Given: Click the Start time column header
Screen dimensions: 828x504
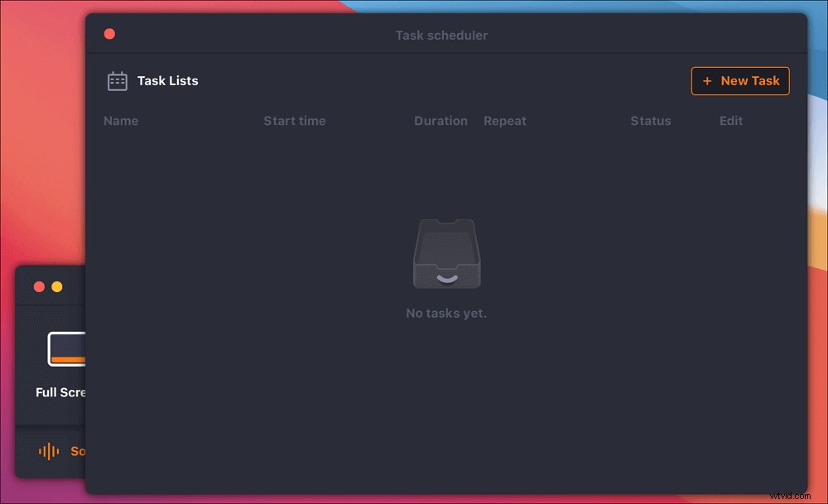Looking at the screenshot, I should pyautogui.click(x=295, y=121).
